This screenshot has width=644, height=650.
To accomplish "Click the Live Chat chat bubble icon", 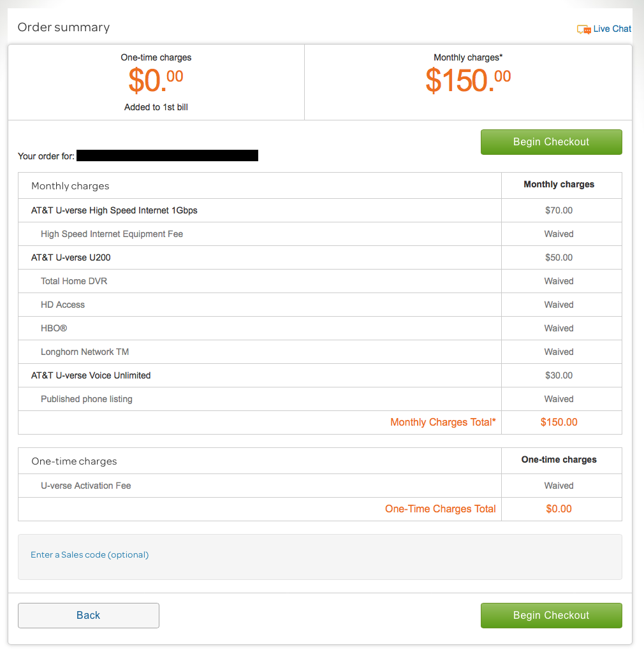I will [583, 29].
